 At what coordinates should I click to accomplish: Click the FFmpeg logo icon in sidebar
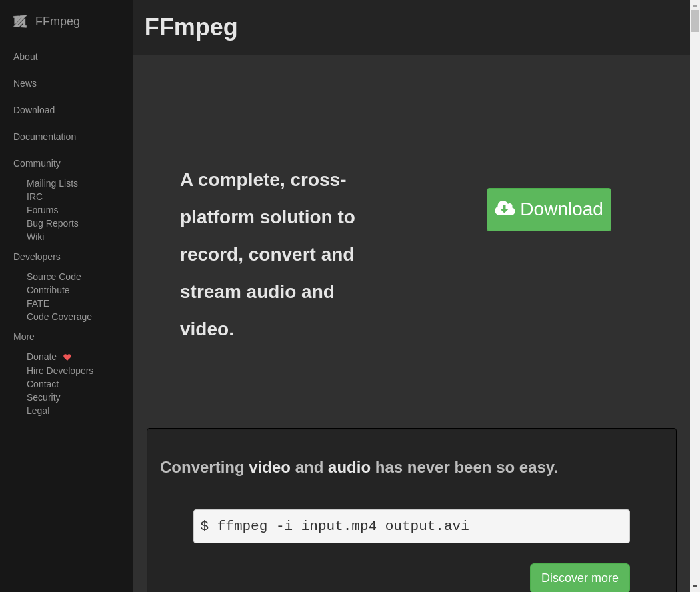tap(20, 21)
